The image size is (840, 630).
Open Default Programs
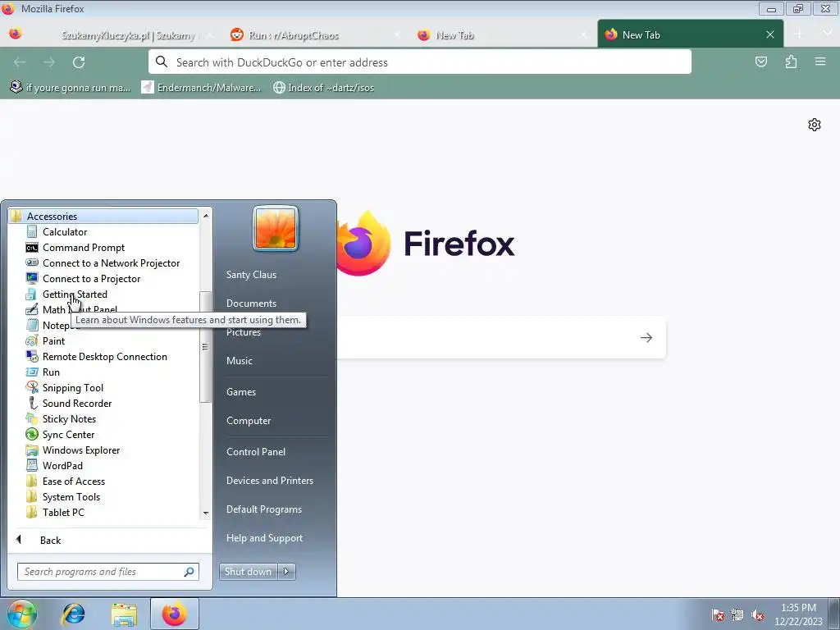point(263,509)
